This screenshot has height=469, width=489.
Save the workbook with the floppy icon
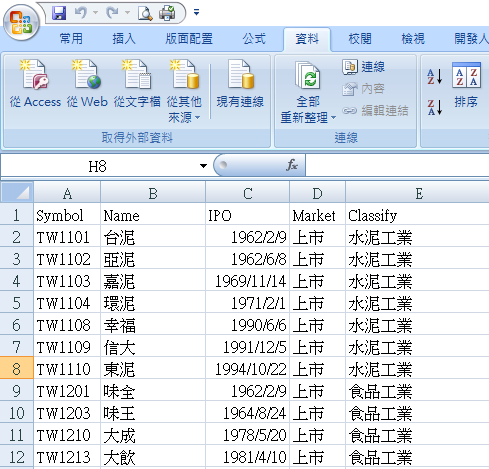59,13
